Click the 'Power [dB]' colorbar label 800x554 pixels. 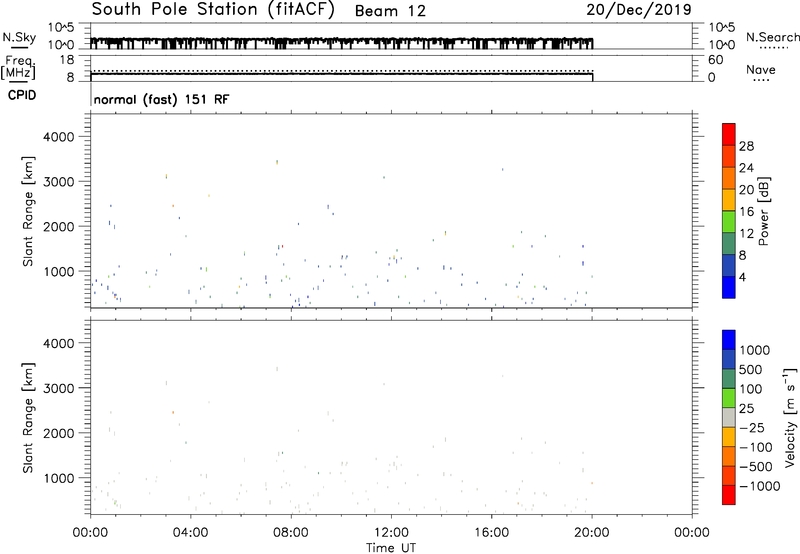click(763, 211)
